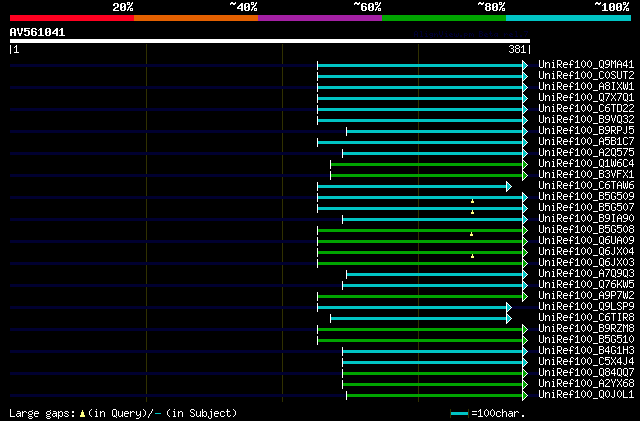Click the white AV561041 query sequence bar
640x421 pixels.
pyautogui.click(x=270, y=41)
